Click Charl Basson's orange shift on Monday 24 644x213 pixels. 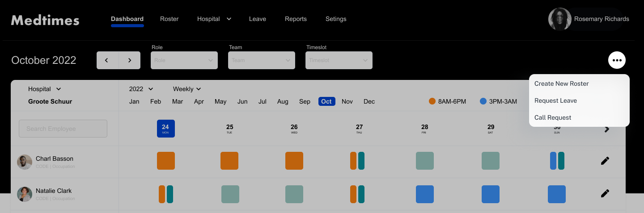tap(166, 161)
